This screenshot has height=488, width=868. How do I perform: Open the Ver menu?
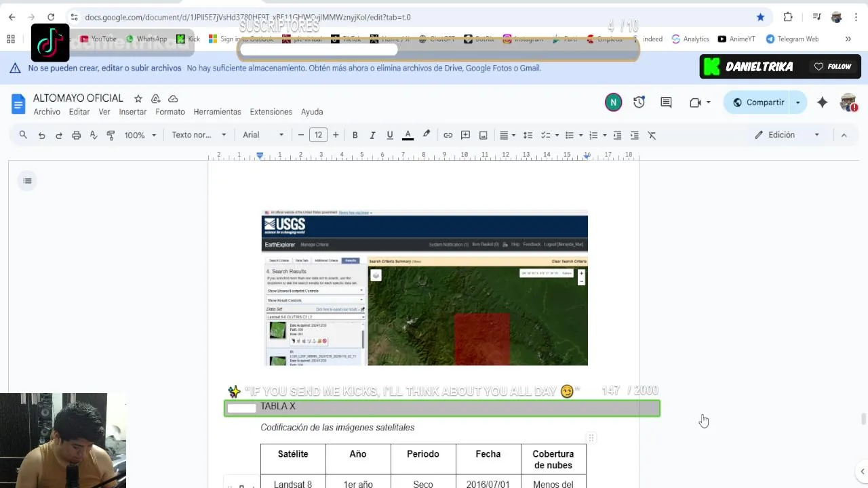[x=104, y=112]
